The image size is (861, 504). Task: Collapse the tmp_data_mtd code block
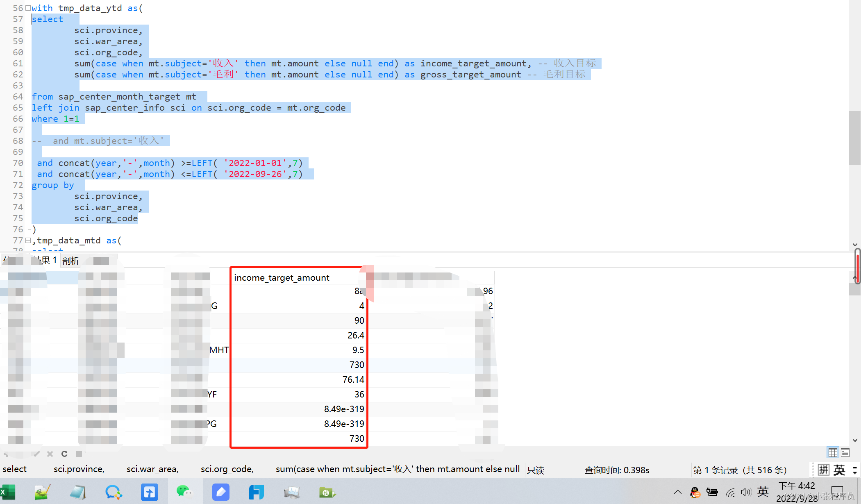coord(28,241)
